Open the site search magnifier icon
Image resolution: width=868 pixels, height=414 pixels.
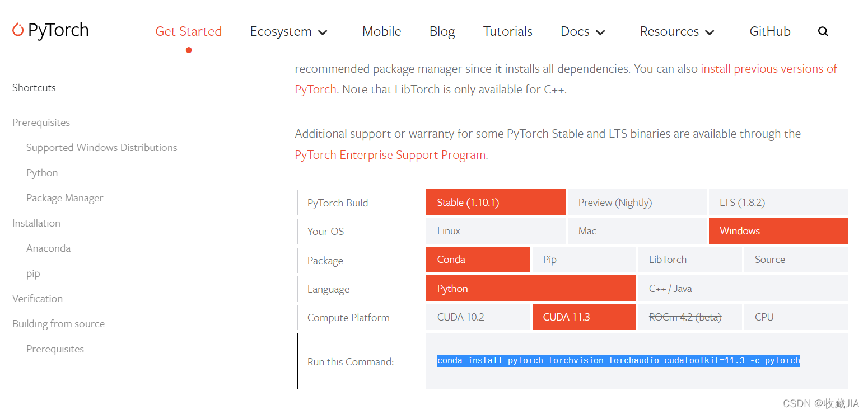pyautogui.click(x=823, y=31)
